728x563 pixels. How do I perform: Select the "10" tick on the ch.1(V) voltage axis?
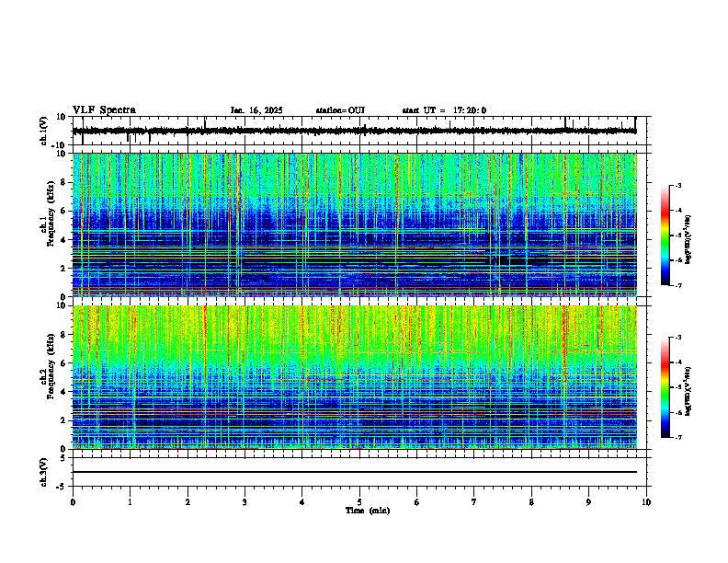tap(63, 117)
